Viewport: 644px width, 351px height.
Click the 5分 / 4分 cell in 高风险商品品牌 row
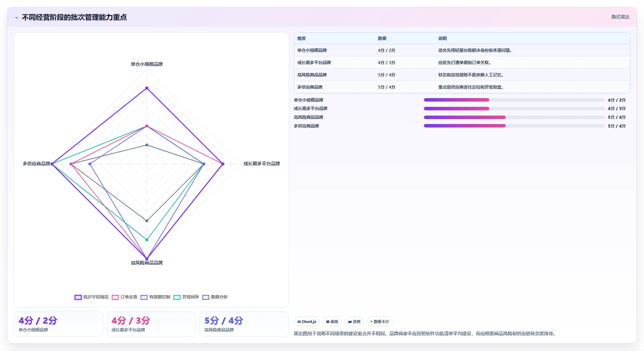[386, 75]
